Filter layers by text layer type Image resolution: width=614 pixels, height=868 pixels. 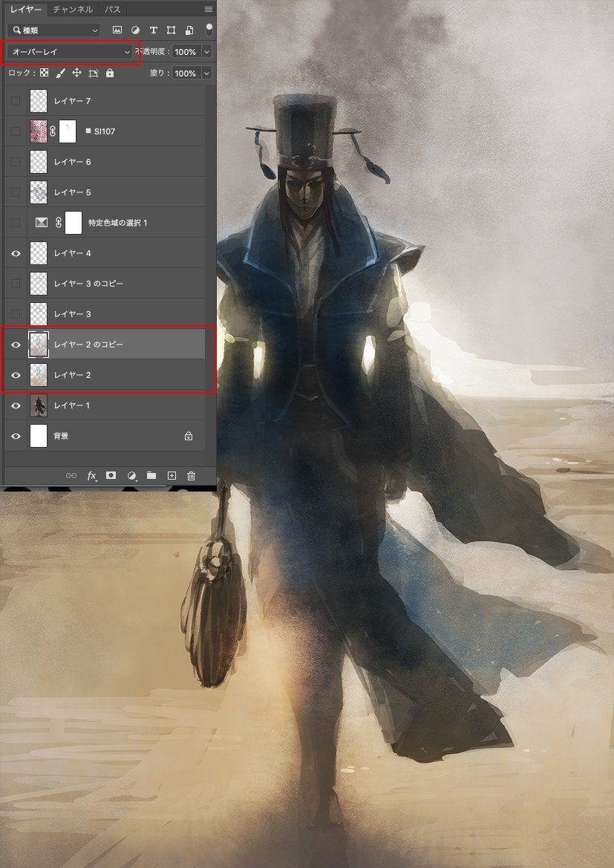(154, 30)
